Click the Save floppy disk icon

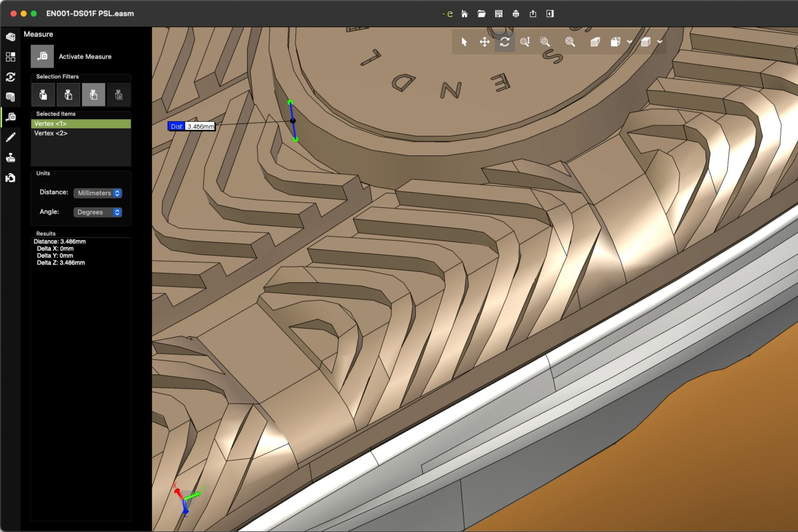coord(499,14)
